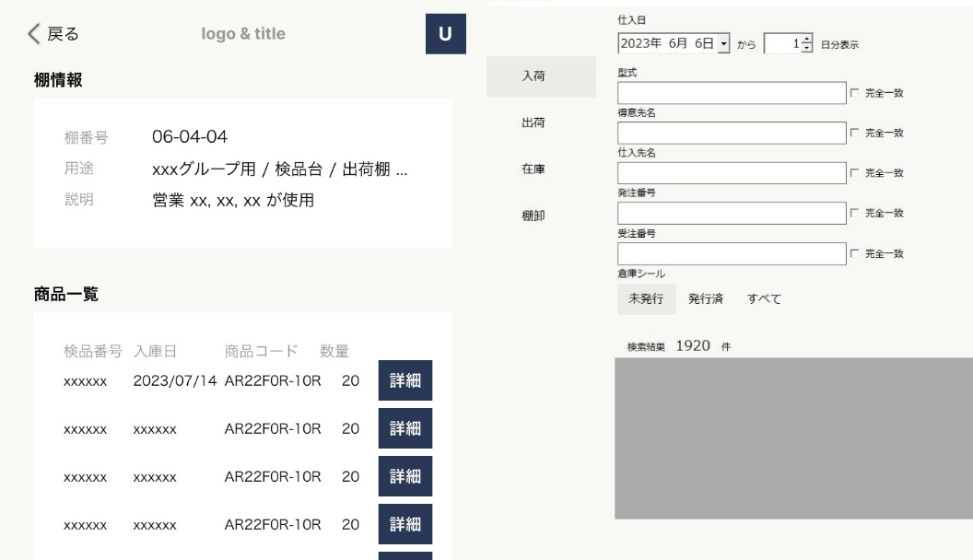Select the 未発行 warehouse seal filter
973x560 pixels.
(646, 299)
